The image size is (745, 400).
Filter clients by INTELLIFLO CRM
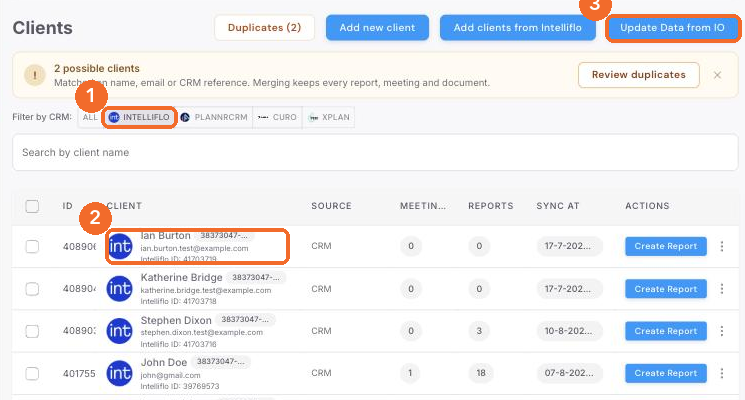point(139,117)
